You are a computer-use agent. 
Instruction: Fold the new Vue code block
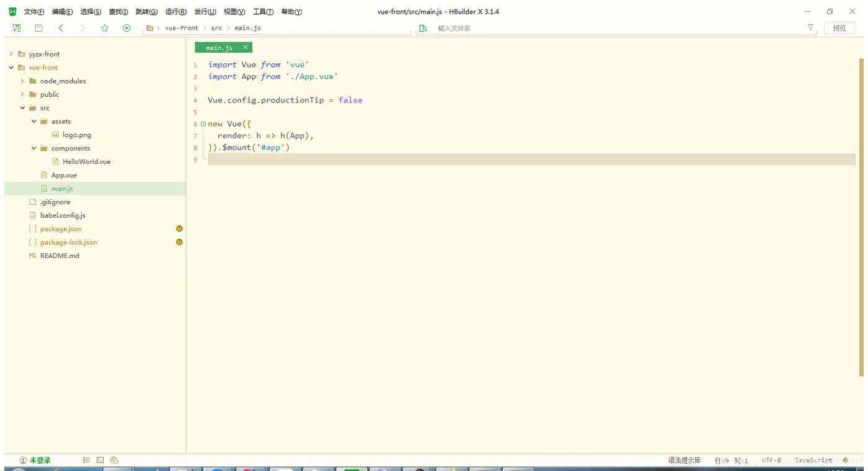tap(203, 124)
